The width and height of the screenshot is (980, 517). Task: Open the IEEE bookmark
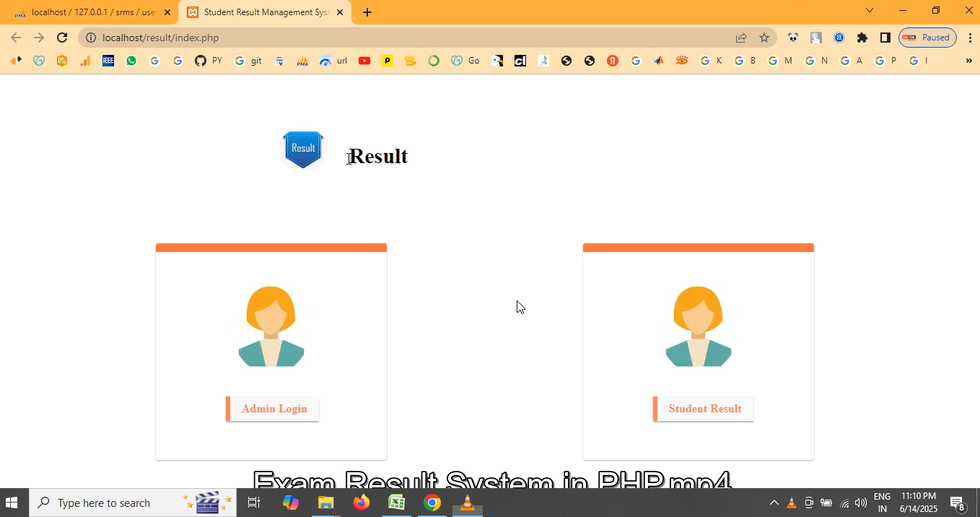[x=108, y=61]
